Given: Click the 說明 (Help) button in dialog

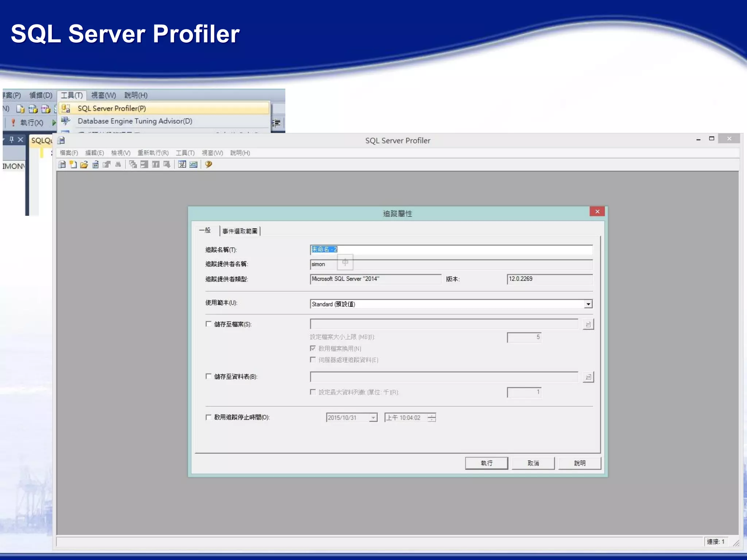Looking at the screenshot, I should coord(580,463).
